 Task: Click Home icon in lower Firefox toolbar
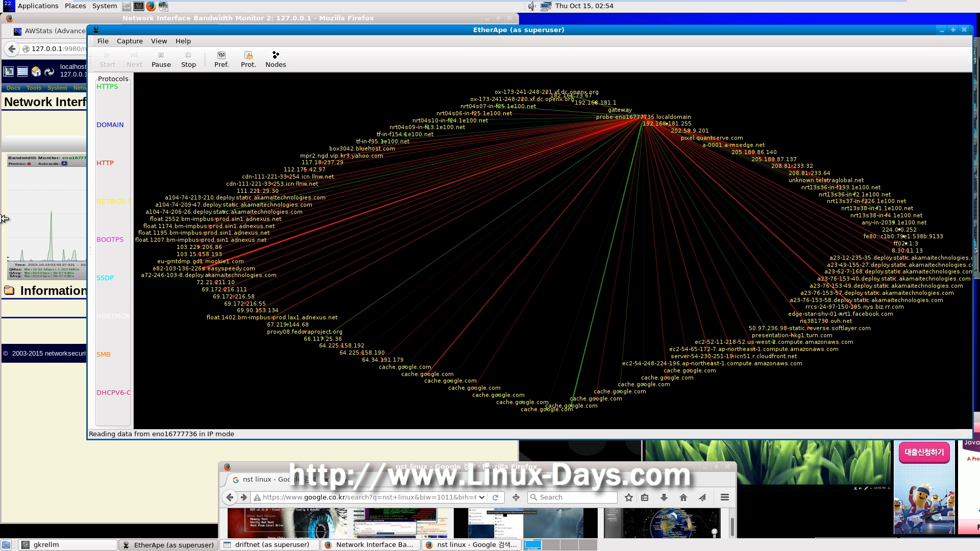pos(683,497)
